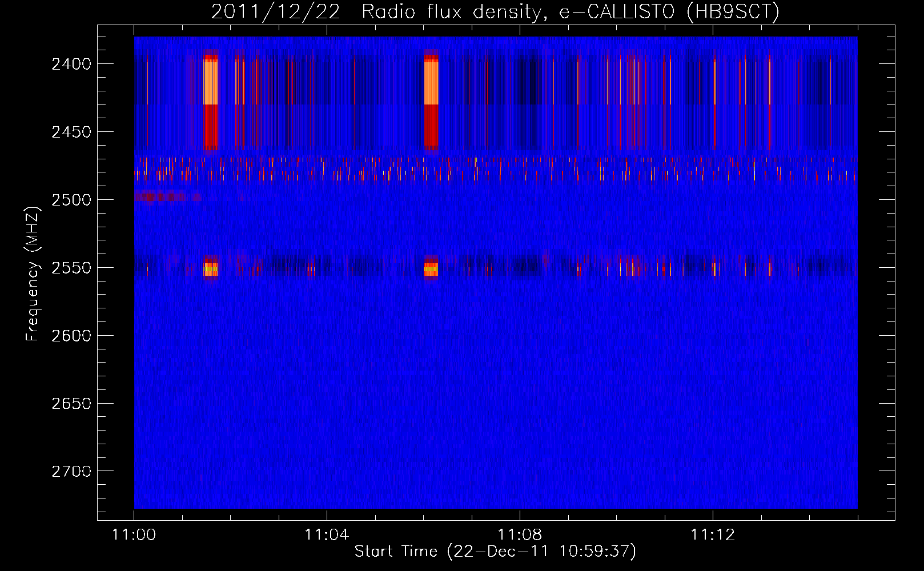
Task: Select the 2650 frequency tick label
Action: pos(71,404)
